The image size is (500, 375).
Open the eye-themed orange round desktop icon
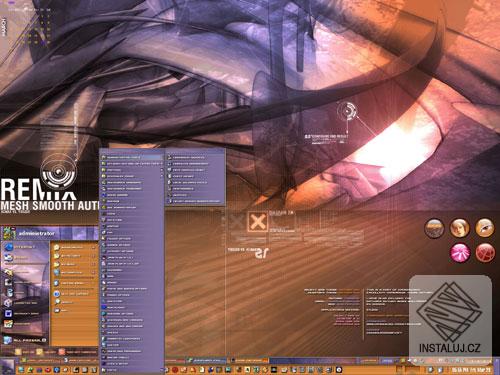[x=485, y=228]
